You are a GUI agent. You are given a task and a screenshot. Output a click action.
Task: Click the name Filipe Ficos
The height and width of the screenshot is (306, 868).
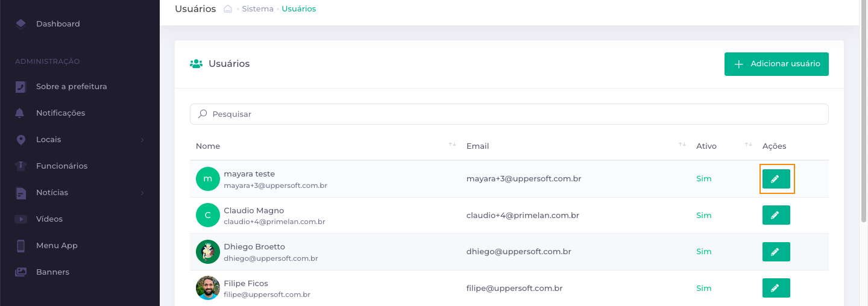(x=246, y=283)
